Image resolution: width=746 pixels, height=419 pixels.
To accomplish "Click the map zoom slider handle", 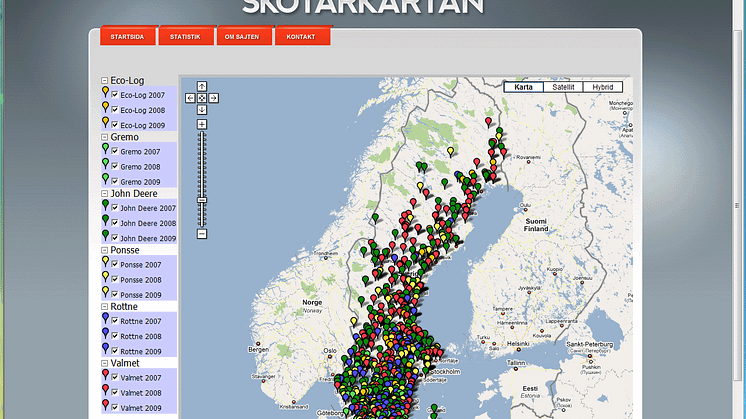I will click(x=202, y=201).
